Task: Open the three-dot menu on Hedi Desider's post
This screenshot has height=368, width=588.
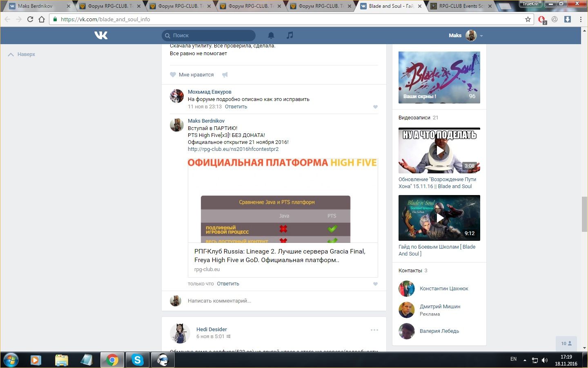Action: click(374, 330)
